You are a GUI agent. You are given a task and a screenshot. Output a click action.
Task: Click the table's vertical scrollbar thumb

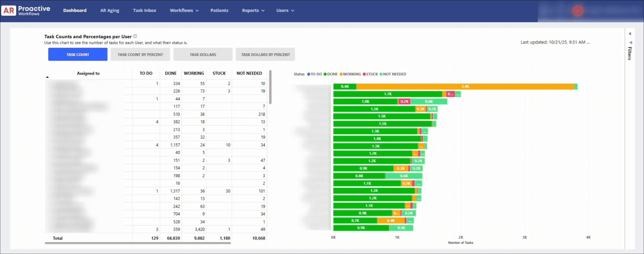(270, 87)
